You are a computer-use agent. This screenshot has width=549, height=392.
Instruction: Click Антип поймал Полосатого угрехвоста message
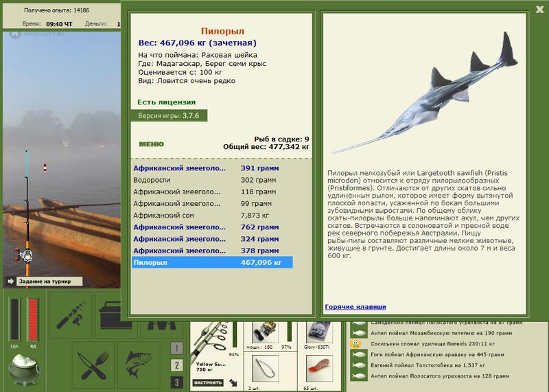[x=440, y=376]
